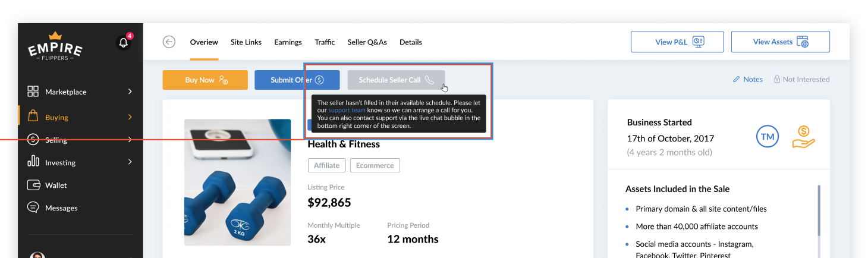Switch to the Earnings tab
The width and height of the screenshot is (868, 258).
[x=288, y=42]
